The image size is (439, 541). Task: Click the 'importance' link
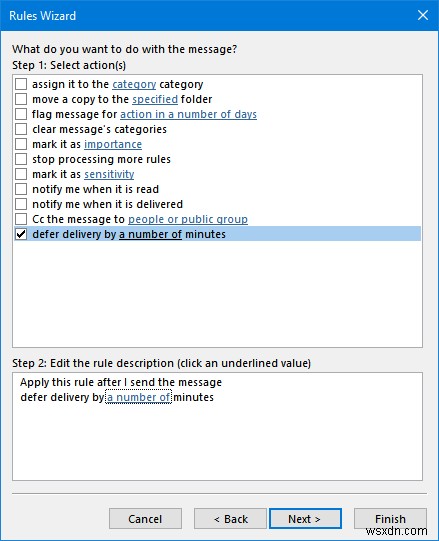point(113,144)
